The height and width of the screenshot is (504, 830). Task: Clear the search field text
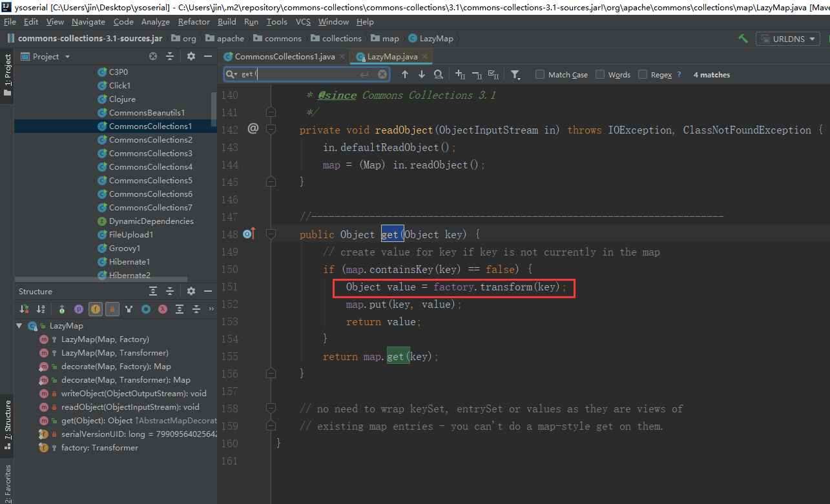[382, 74]
